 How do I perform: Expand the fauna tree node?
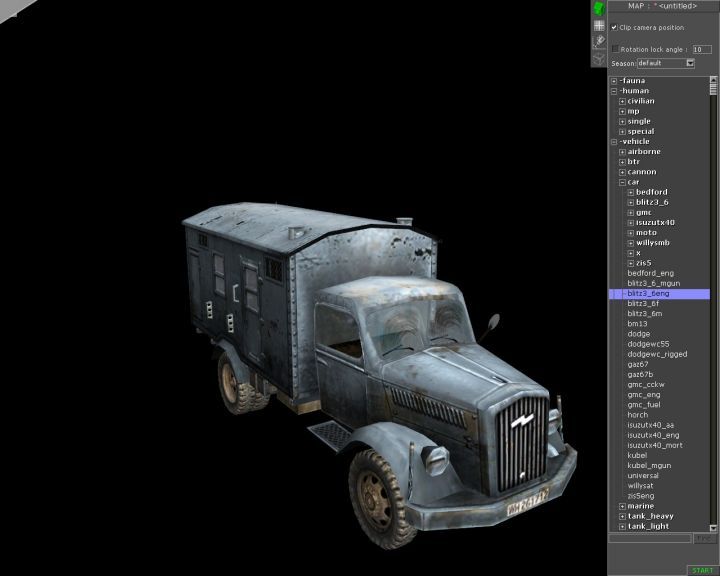pyautogui.click(x=614, y=81)
